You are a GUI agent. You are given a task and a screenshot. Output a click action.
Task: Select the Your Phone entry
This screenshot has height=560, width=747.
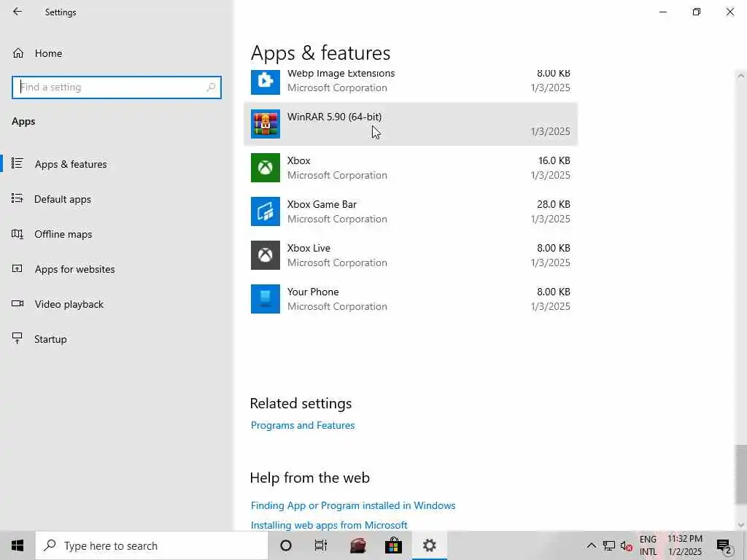tap(410, 299)
